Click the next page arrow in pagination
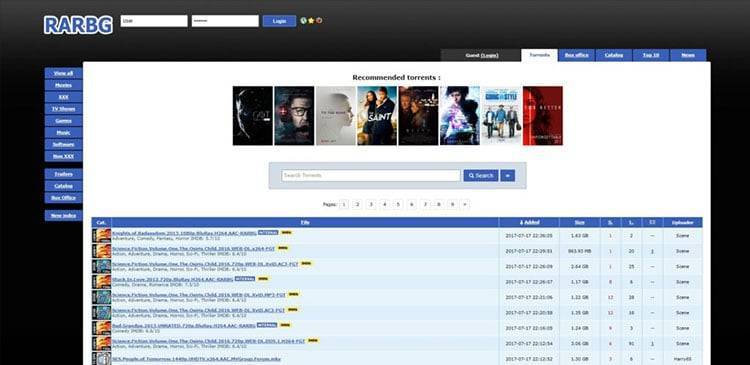 click(465, 204)
